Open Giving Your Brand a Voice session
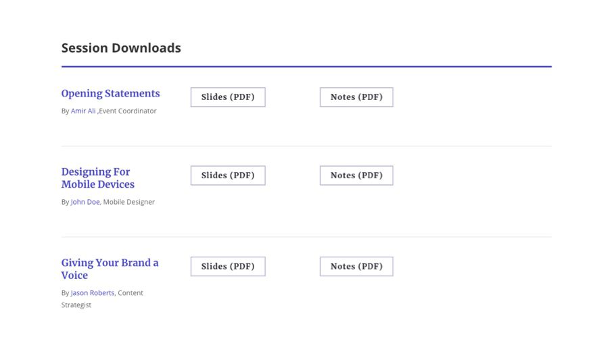595x364 pixels. tap(110, 269)
